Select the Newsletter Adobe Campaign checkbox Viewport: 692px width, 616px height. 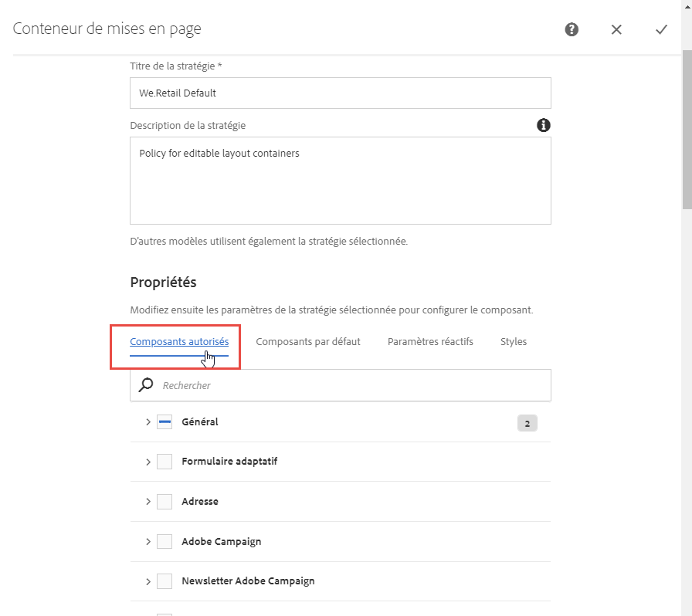click(x=164, y=581)
